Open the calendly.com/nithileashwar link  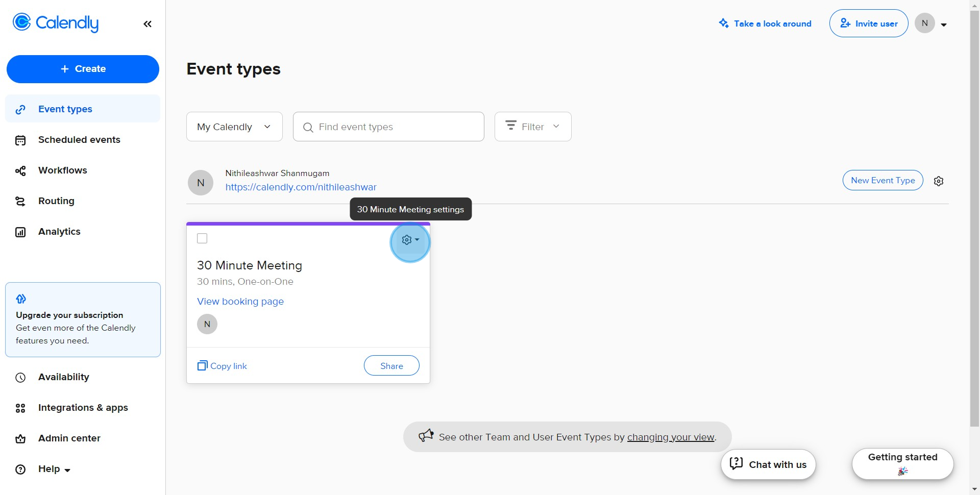point(301,187)
